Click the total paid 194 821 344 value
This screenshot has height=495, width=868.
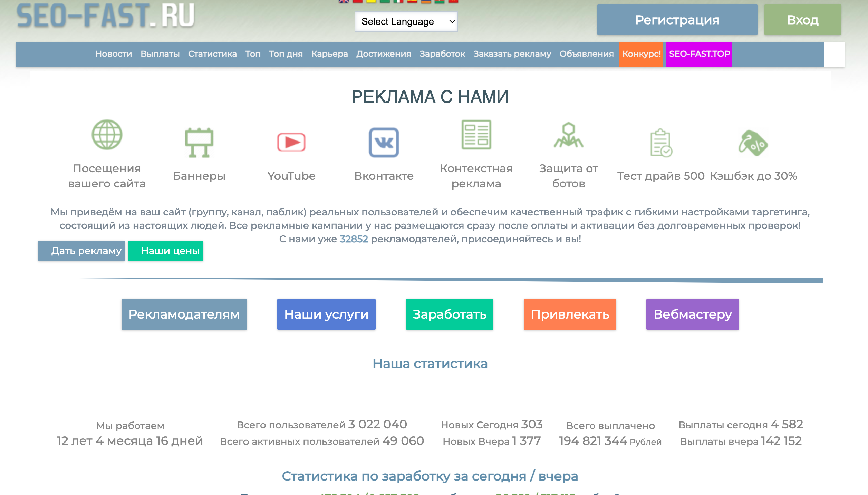point(593,441)
